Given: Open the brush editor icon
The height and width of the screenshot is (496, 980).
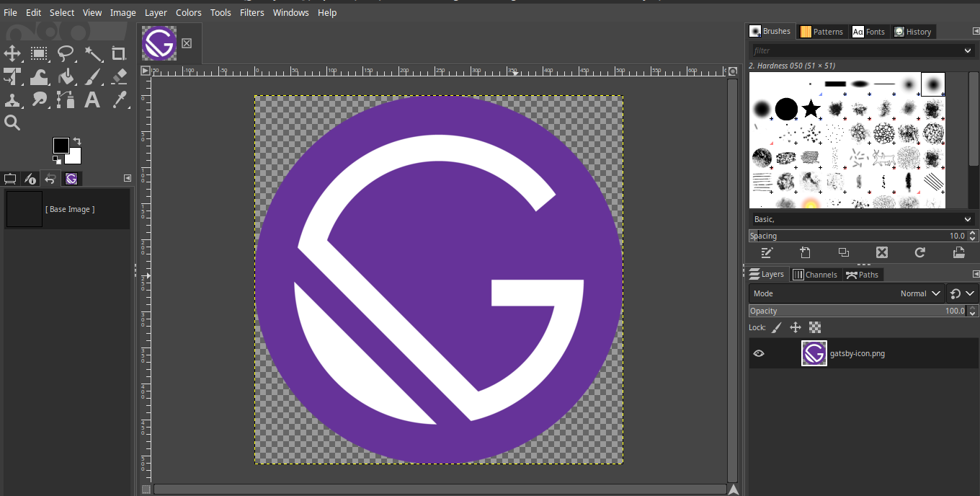Looking at the screenshot, I should pyautogui.click(x=767, y=252).
